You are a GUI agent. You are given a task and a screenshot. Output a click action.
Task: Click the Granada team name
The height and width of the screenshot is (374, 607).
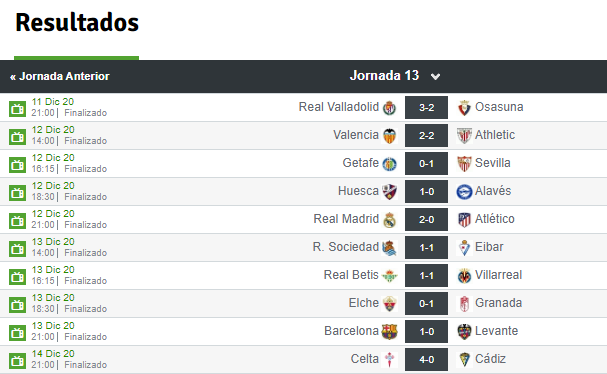pyautogui.click(x=499, y=303)
